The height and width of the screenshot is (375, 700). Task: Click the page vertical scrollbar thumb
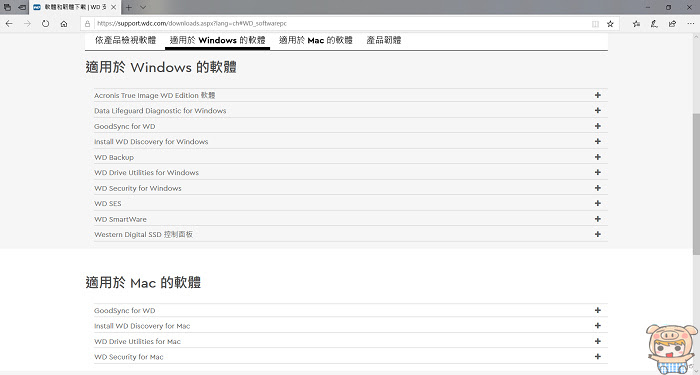[696, 183]
